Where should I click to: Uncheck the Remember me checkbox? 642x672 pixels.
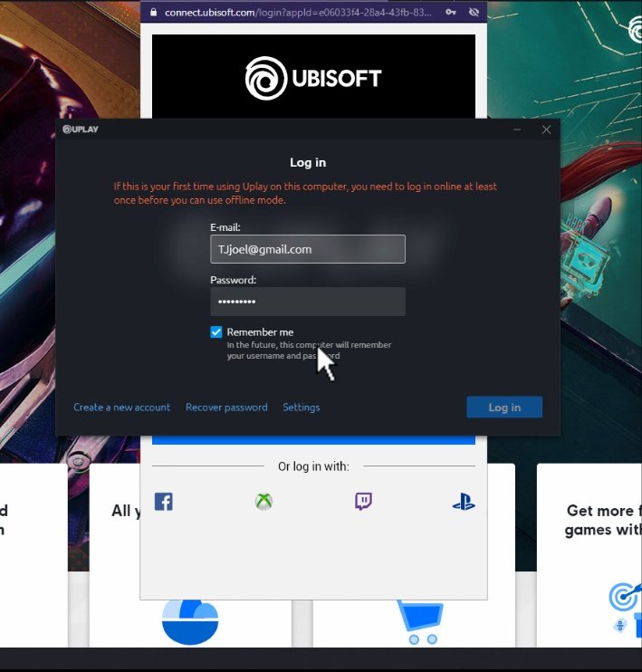click(x=216, y=332)
